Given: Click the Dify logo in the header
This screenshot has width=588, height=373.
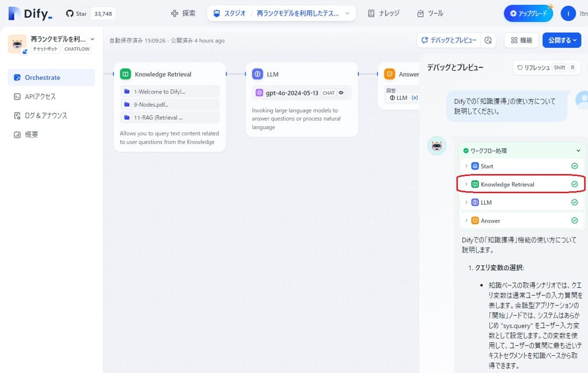Looking at the screenshot, I should pyautogui.click(x=30, y=13).
